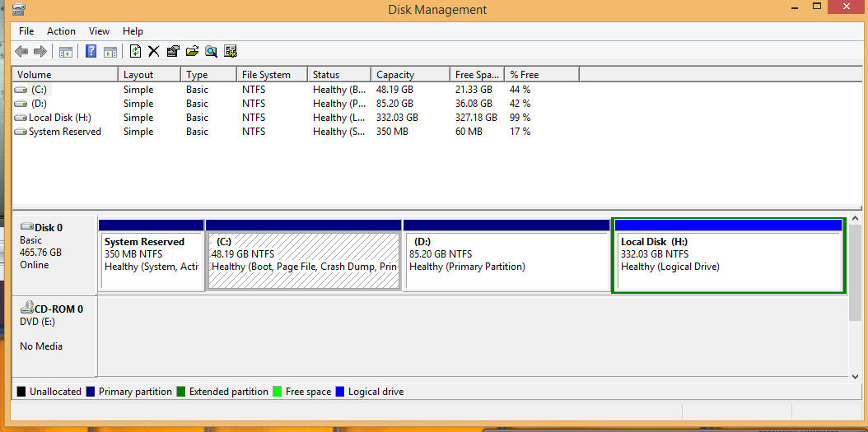This screenshot has height=432, width=868.
Task: Toggle the Show/Hide Action Pane icon
Action: [110, 52]
